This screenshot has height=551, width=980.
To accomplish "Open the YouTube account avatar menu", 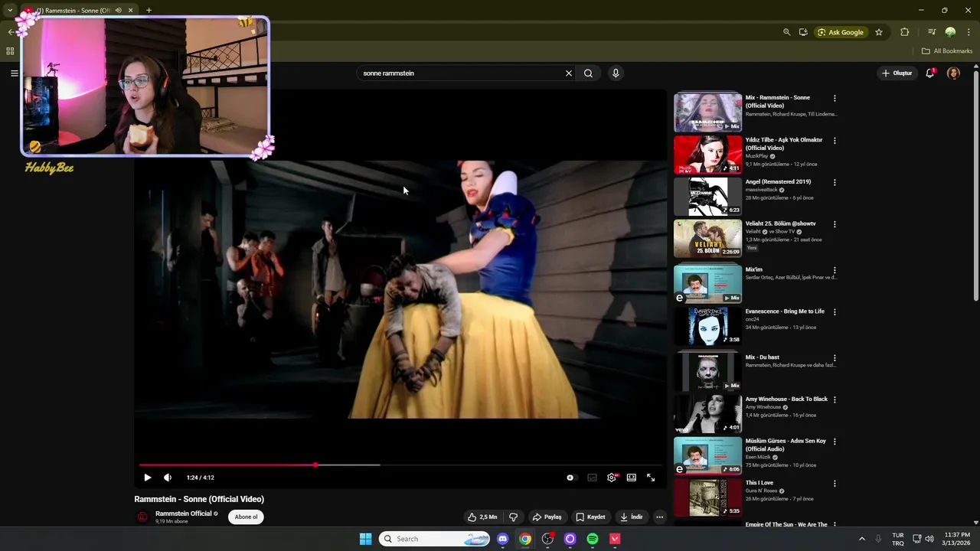I will pos(953,73).
